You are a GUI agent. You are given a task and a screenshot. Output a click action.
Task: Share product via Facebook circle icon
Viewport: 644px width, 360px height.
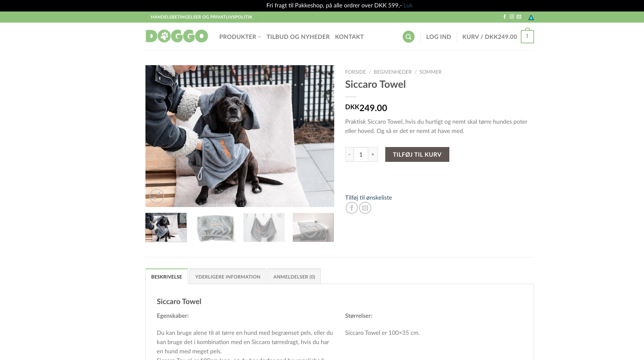tap(352, 208)
